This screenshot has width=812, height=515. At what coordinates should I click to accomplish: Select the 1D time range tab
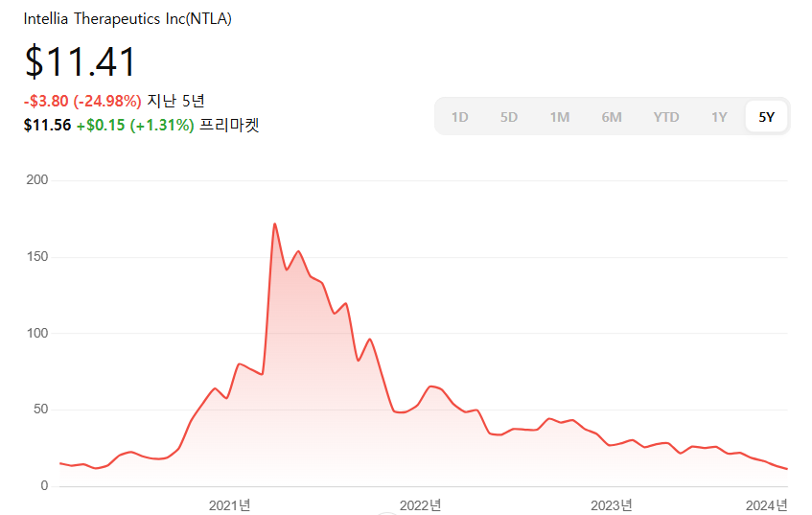[x=459, y=117]
